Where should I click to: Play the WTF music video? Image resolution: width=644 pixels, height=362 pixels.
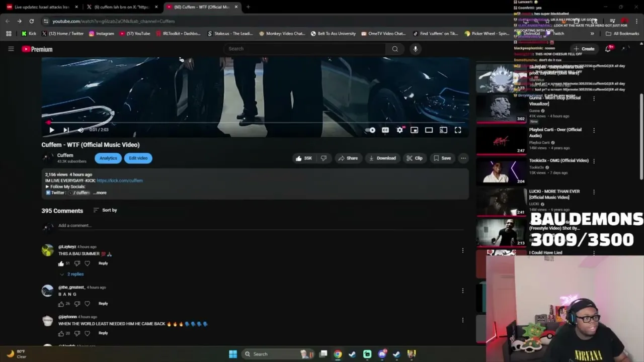(x=52, y=130)
